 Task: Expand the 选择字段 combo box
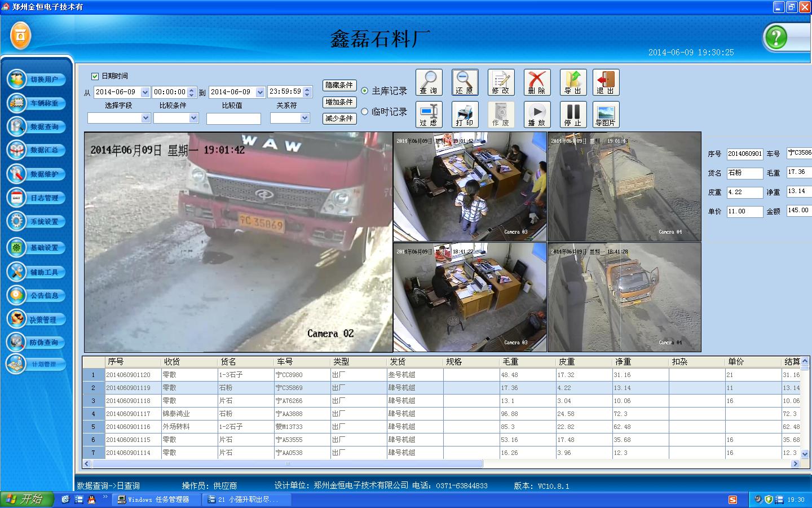(145, 118)
